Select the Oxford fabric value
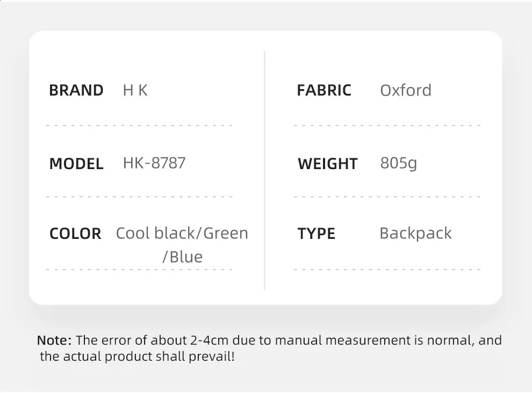Screen dimensions: 532x393 coord(406,90)
